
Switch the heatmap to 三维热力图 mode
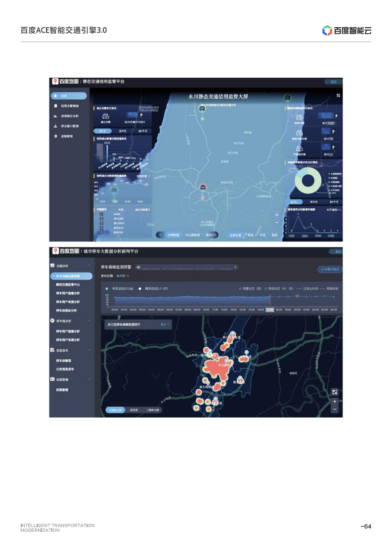[153, 410]
